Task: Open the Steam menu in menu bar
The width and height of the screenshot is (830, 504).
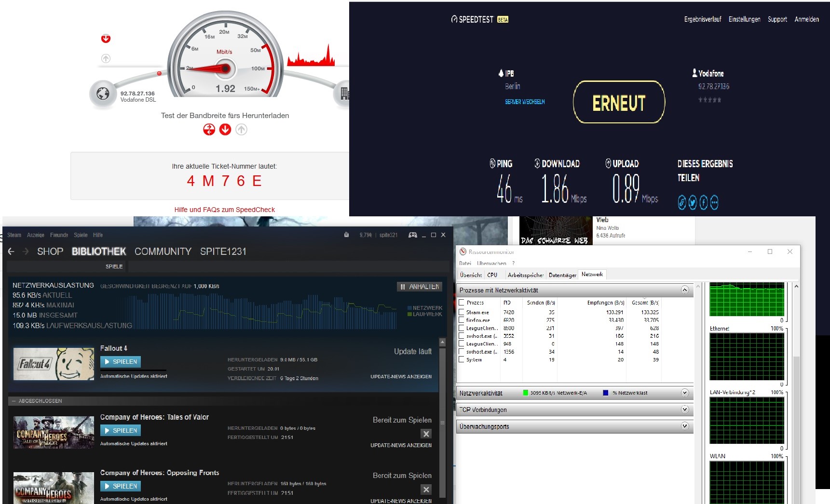Action: 14,235
